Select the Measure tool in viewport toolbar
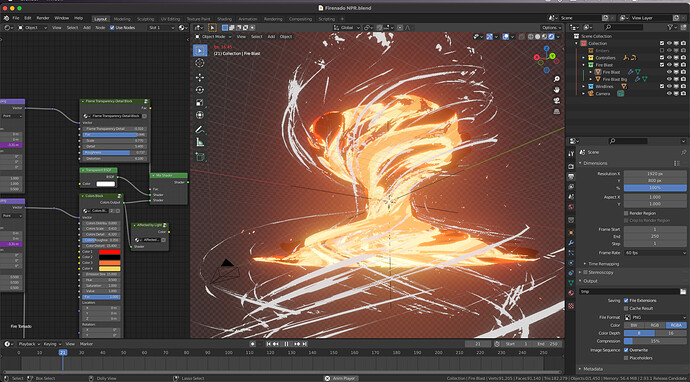Viewport: 690px width, 382px height. (x=200, y=142)
